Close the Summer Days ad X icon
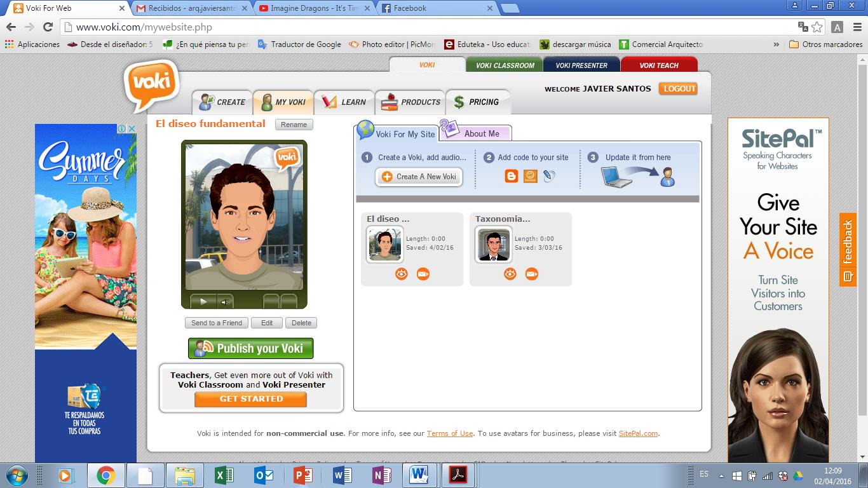The image size is (868, 488). 132,128
